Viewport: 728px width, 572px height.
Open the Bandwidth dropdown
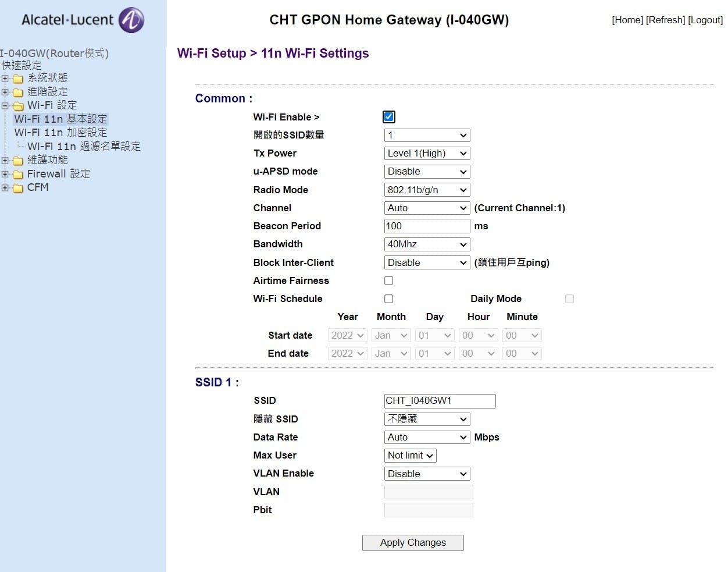(x=427, y=244)
